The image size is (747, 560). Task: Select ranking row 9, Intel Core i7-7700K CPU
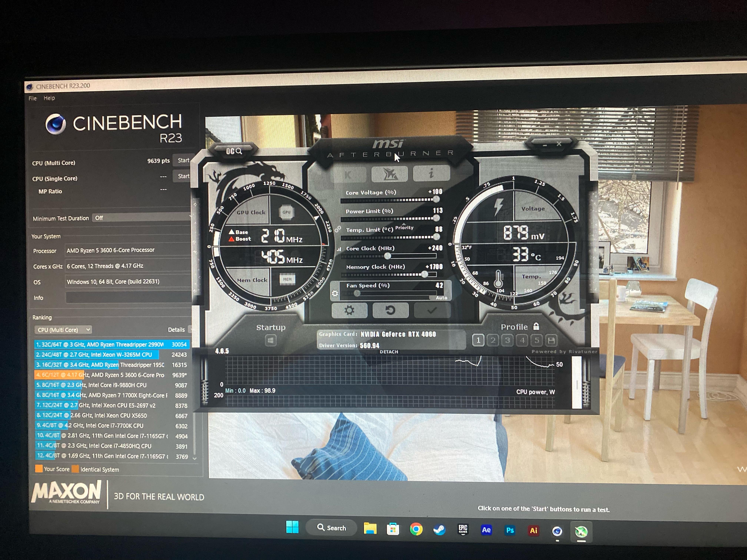tap(112, 425)
